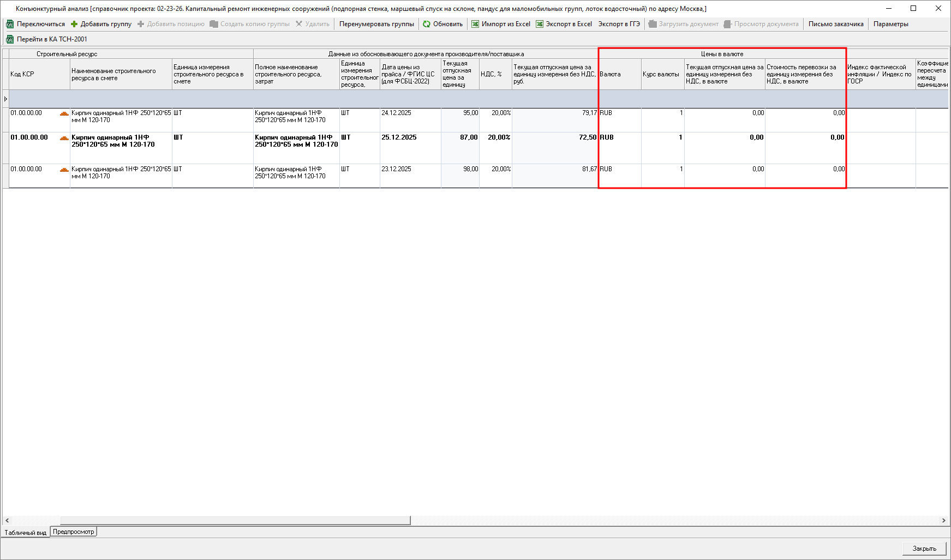
Task: Open the Параметры menu item
Action: point(890,24)
